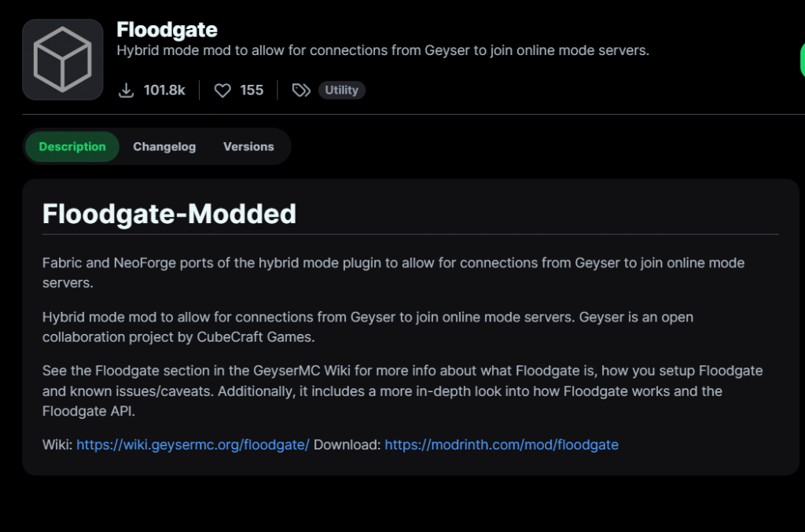Click the Utility tag to filter mods
Viewport: 805px width, 532px height.
tap(341, 90)
